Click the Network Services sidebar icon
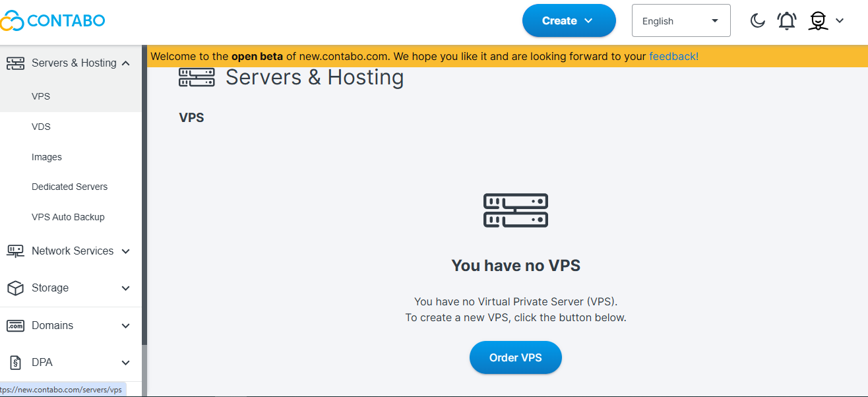Screen dimensions: 868x397 coord(15,251)
